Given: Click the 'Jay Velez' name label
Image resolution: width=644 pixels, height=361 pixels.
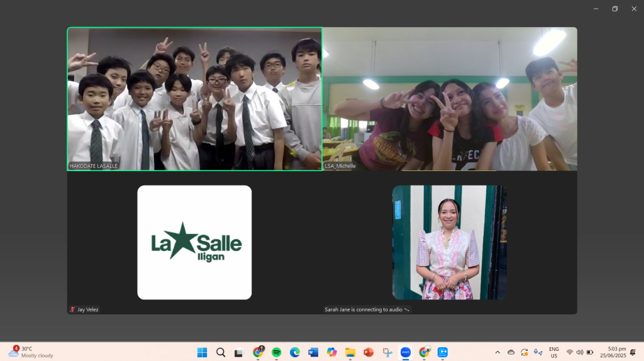Looking at the screenshot, I should point(88,309).
